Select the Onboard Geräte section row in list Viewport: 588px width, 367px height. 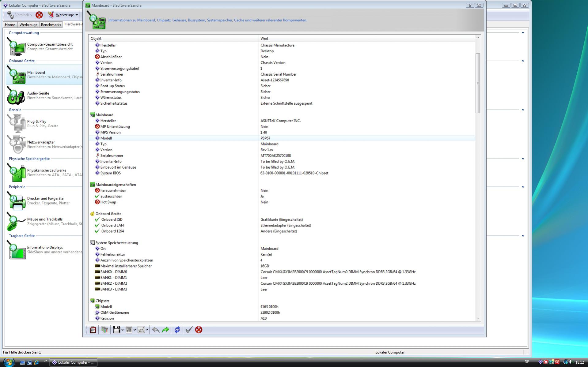(282, 214)
